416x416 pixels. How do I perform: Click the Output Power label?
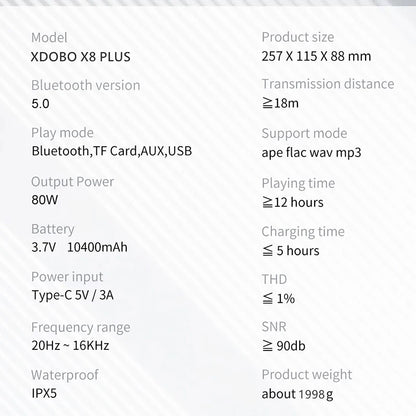72,182
